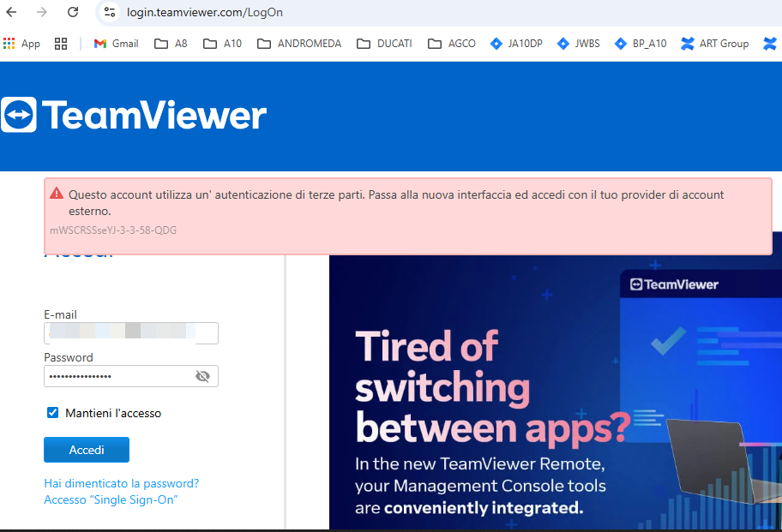The height and width of the screenshot is (532, 782).
Task: Click the red warning triangle icon
Action: pos(57,194)
